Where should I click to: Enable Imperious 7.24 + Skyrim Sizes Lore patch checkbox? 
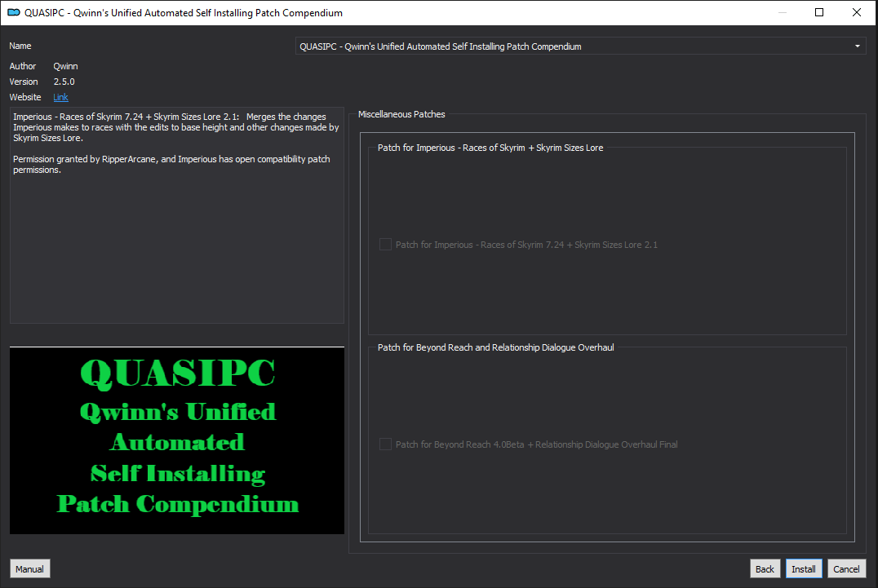(x=385, y=245)
